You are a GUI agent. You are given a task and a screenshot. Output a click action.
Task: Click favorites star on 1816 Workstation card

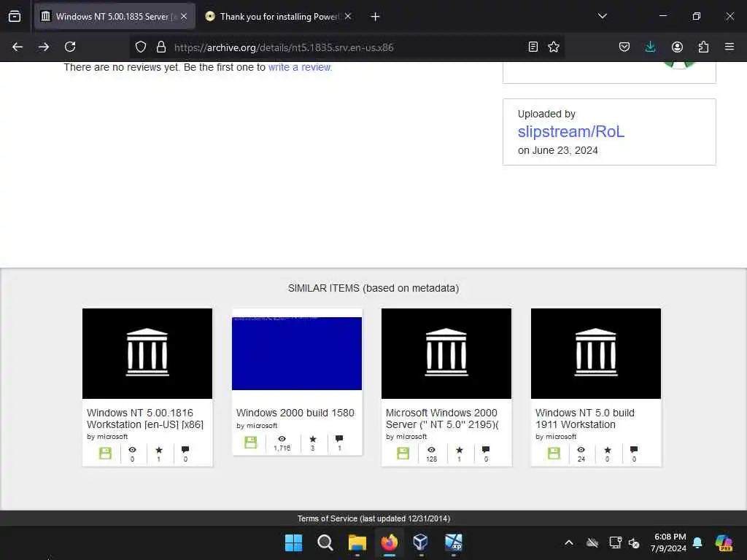159,449
